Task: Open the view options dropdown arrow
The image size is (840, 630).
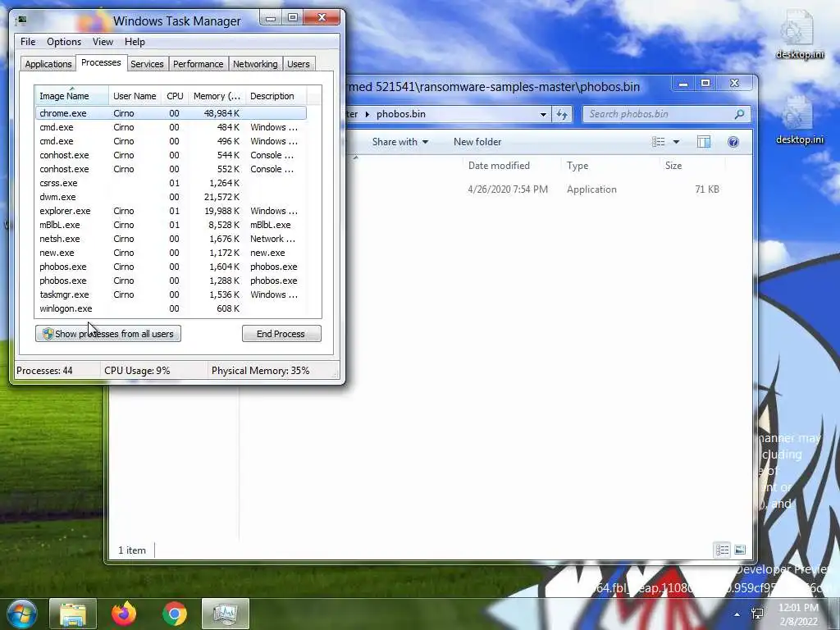Action: pyautogui.click(x=676, y=142)
